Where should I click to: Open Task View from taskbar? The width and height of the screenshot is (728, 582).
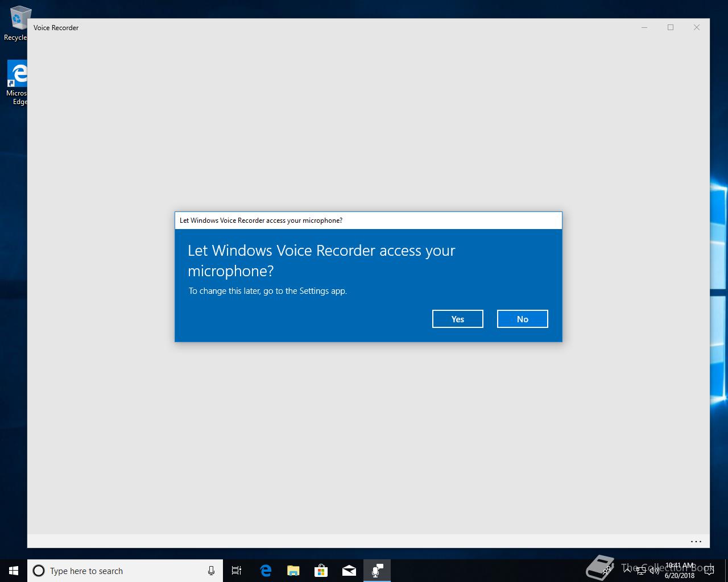(x=237, y=571)
